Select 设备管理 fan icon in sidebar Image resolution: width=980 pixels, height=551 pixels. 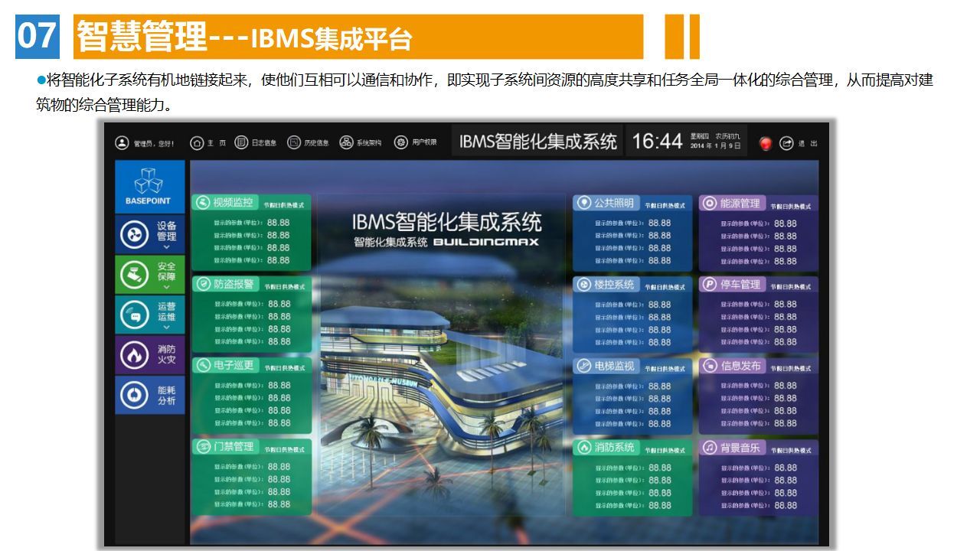(133, 234)
